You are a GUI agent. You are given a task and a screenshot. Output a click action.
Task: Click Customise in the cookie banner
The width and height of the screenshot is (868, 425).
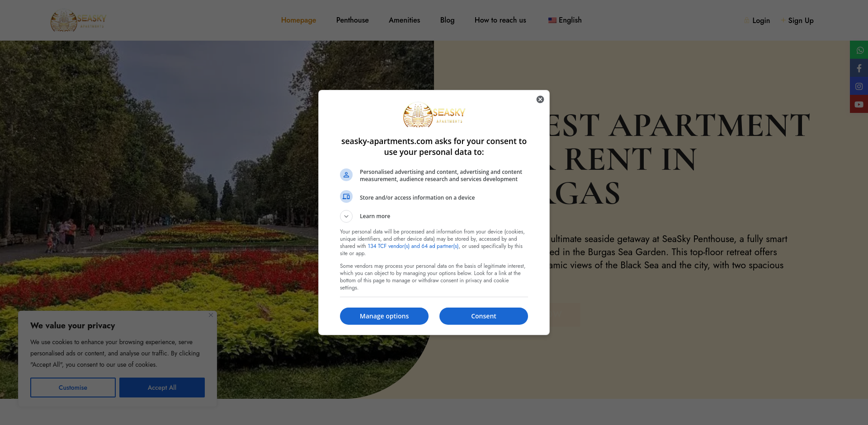coord(73,388)
